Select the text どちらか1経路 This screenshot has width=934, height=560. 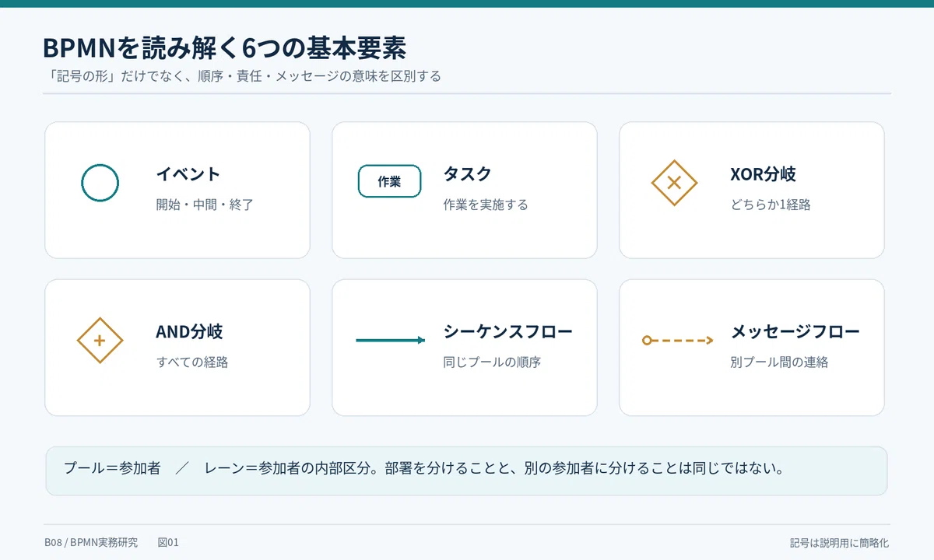(x=771, y=205)
